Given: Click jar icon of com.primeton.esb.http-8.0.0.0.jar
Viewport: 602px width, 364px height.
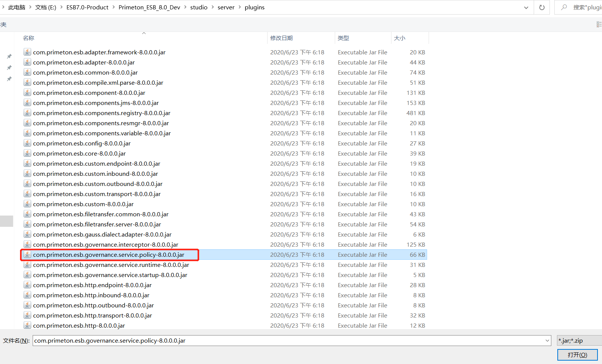Looking at the screenshot, I should [x=27, y=325].
